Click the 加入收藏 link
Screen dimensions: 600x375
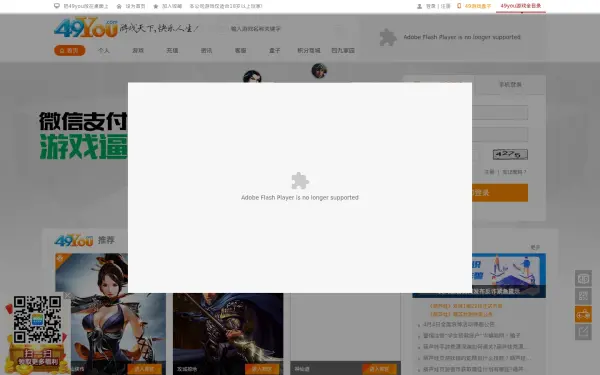click(x=172, y=6)
